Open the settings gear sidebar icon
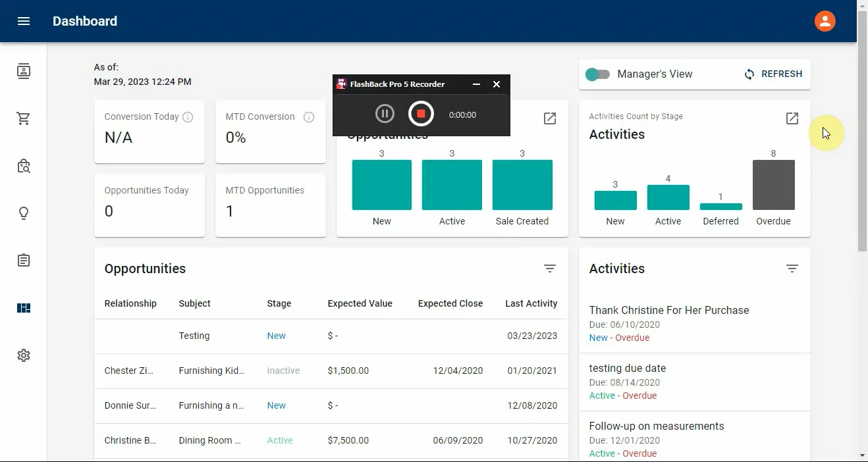868x462 pixels. coord(24,355)
